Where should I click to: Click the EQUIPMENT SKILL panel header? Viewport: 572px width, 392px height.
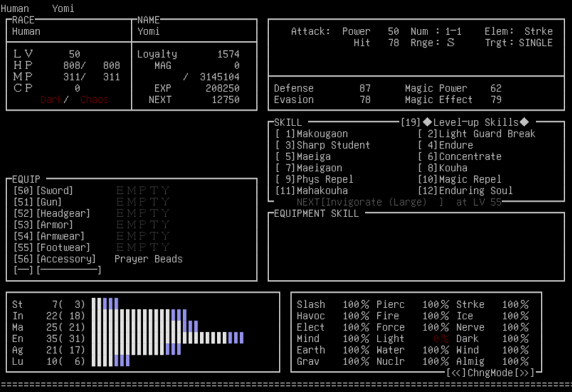tap(316, 213)
